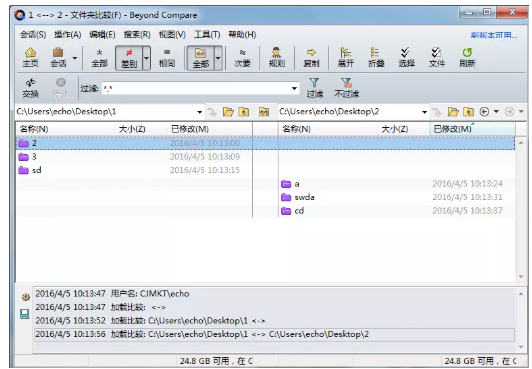Click the 文件 files checkmark icon
The width and height of the screenshot is (532, 369).
pos(436,58)
